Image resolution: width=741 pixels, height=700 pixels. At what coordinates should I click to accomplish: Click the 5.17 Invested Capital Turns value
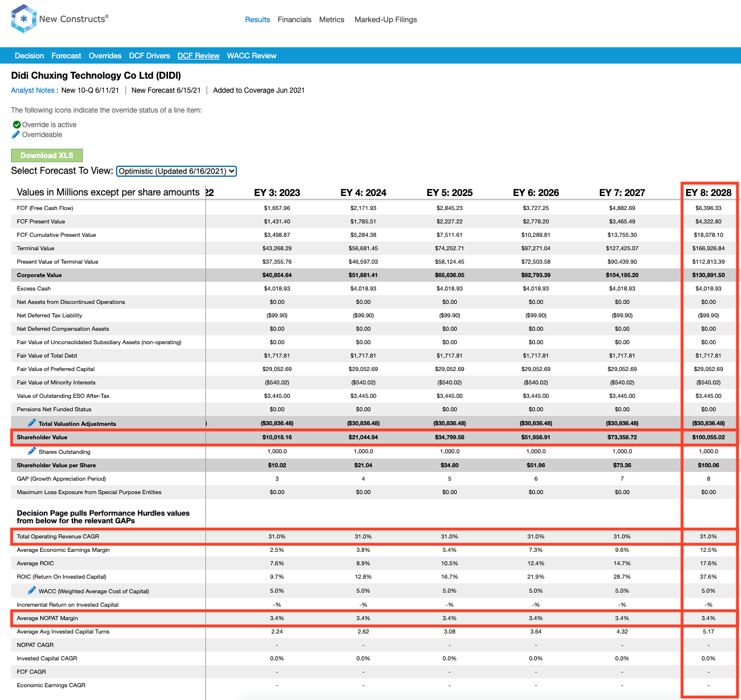pos(708,632)
